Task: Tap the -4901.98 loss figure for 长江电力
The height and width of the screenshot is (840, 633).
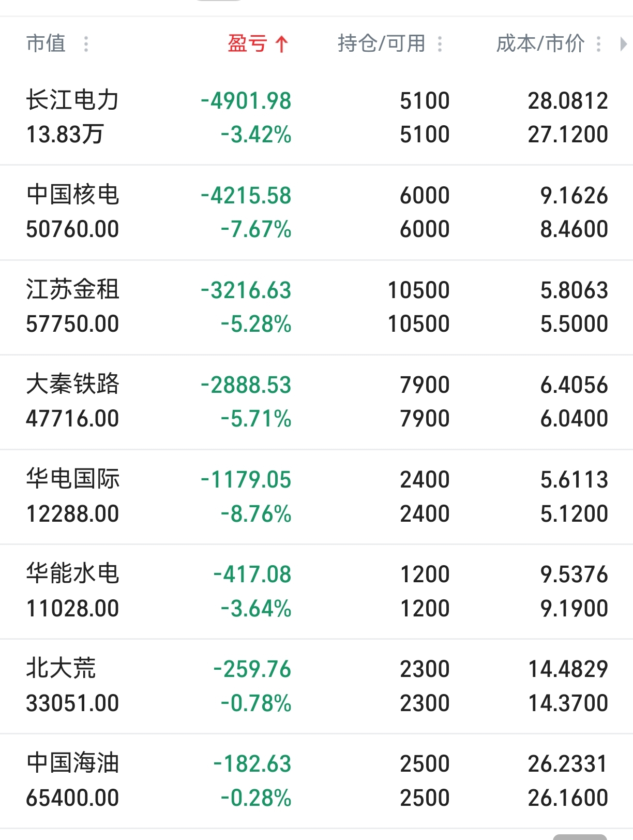Action: click(x=246, y=101)
